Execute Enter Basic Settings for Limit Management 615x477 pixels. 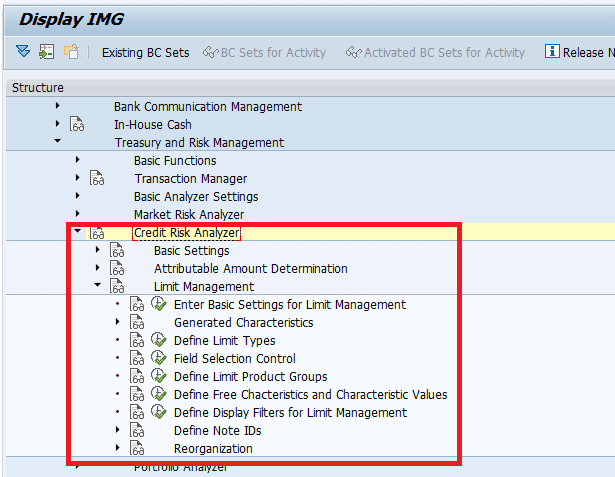point(158,305)
